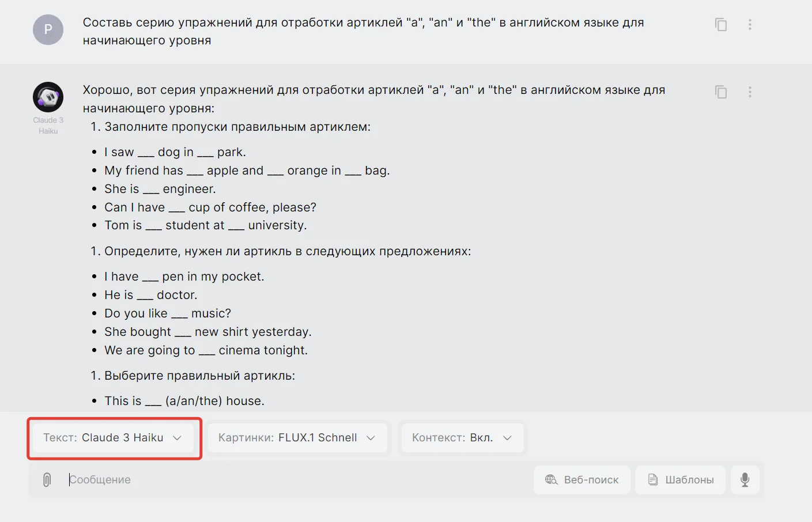Click the user avatar with letter P

pos(48,29)
